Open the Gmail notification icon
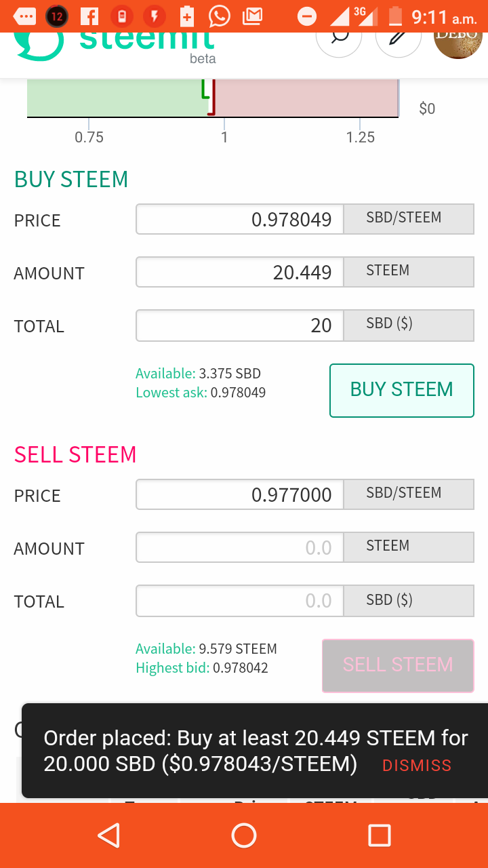Image resolution: width=488 pixels, height=868 pixels. point(252,16)
